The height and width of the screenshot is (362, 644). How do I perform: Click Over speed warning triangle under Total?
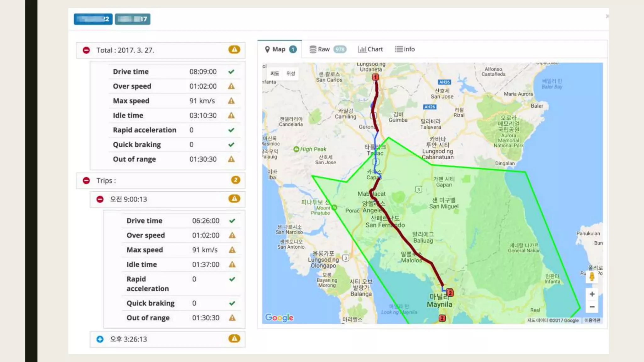(231, 86)
